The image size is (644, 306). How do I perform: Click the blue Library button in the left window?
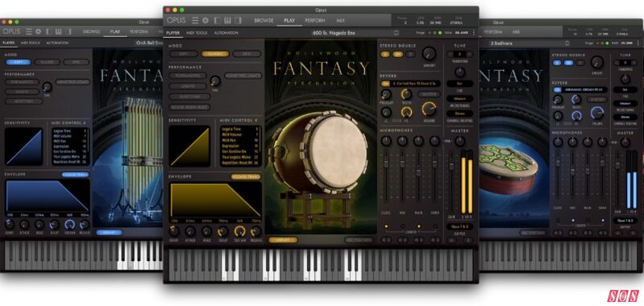110,233
